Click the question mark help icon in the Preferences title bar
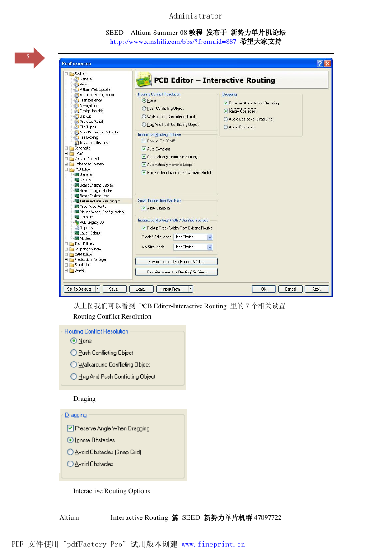Image resolution: width=392 pixels, height=555 pixels. pos(320,64)
